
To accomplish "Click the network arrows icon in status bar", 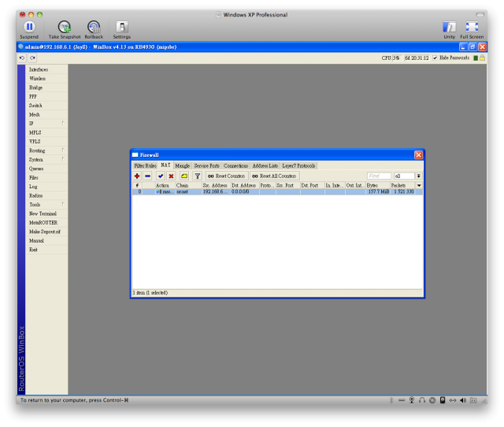I will click(453, 400).
